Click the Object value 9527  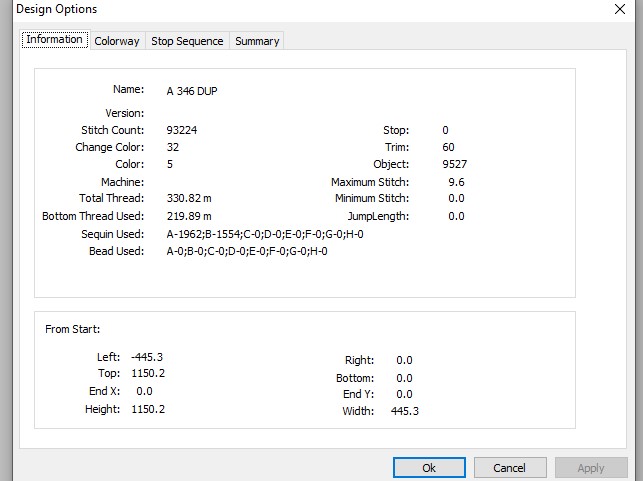[x=454, y=164]
